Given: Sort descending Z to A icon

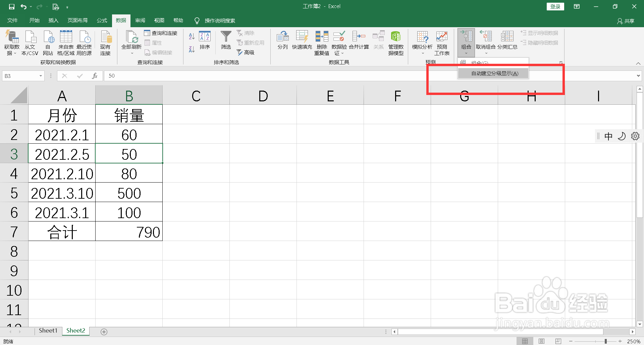Looking at the screenshot, I should [x=192, y=49].
